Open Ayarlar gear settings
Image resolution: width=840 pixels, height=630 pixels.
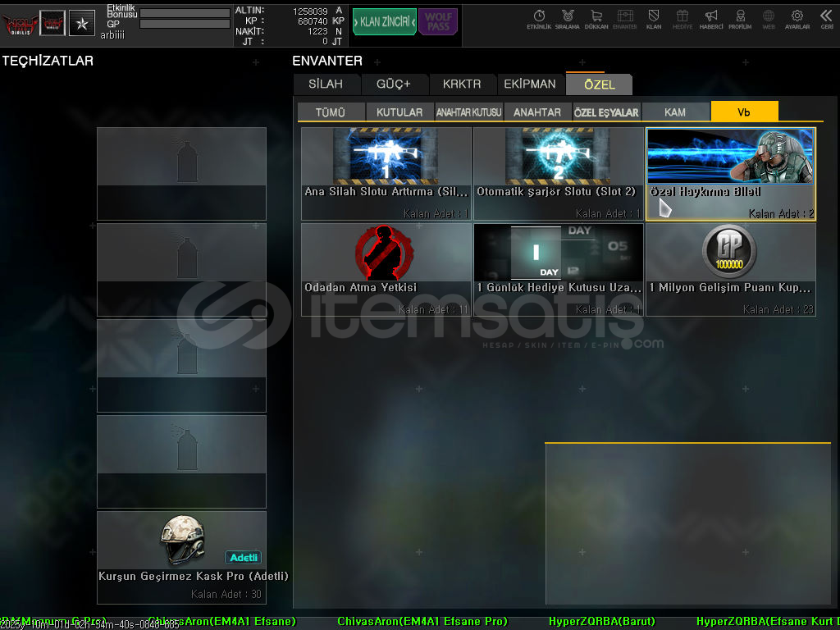[x=797, y=19]
